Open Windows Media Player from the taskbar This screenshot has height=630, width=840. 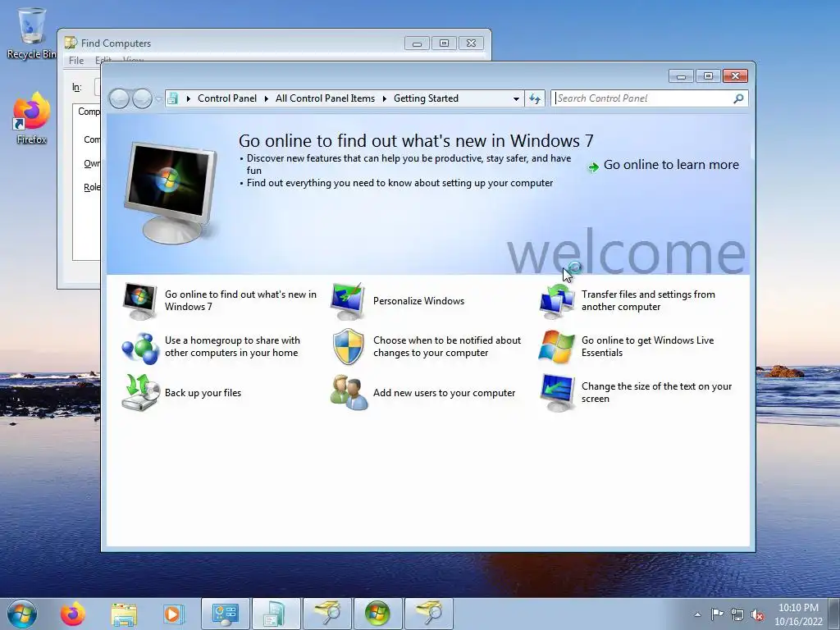point(173,614)
